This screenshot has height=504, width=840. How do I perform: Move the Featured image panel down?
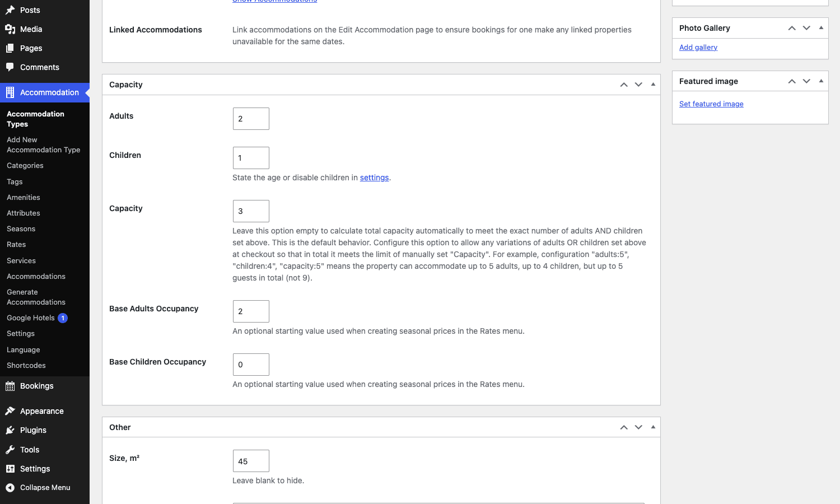coord(806,81)
